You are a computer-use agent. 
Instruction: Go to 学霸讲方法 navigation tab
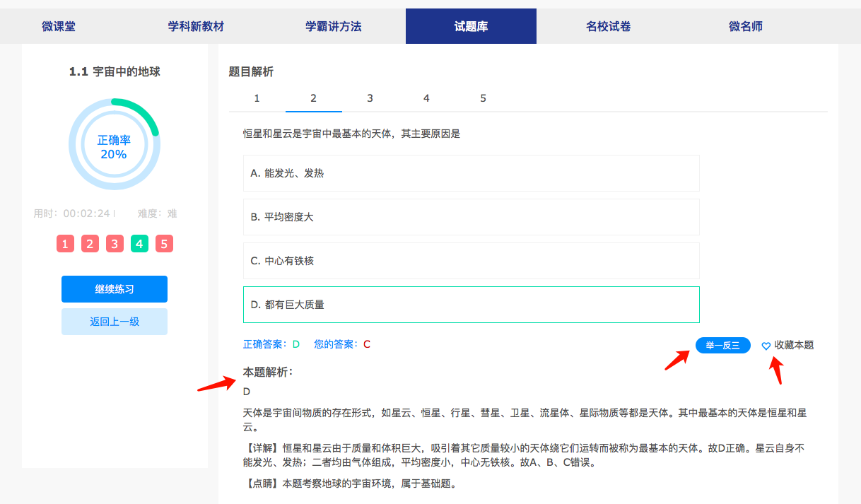(x=333, y=27)
